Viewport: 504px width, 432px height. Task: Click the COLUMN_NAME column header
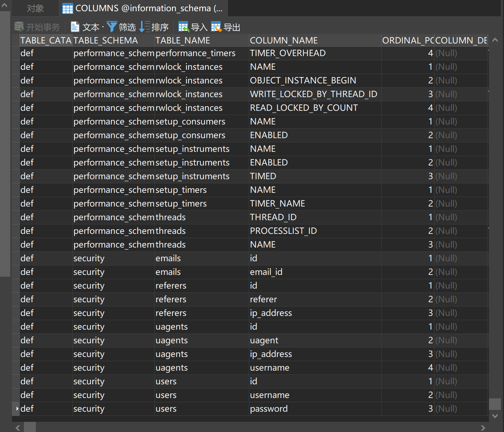click(284, 41)
